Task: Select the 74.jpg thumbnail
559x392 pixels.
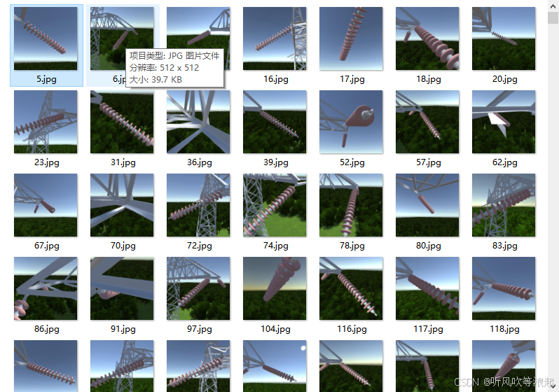Action: [x=275, y=205]
